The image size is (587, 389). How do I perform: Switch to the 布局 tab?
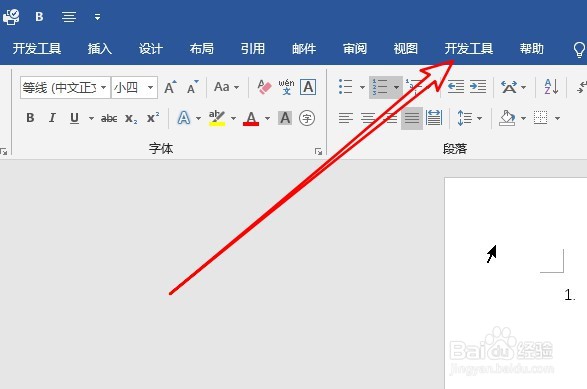[201, 49]
